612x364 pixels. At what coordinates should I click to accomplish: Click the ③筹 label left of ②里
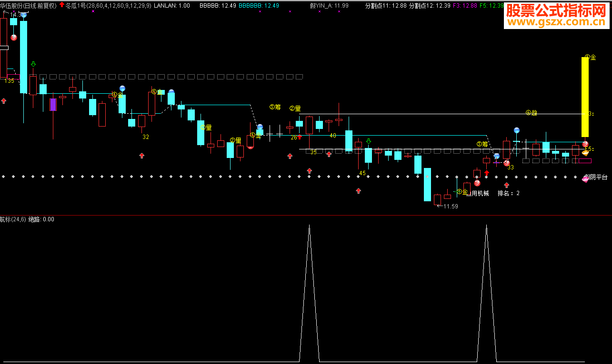click(x=275, y=107)
